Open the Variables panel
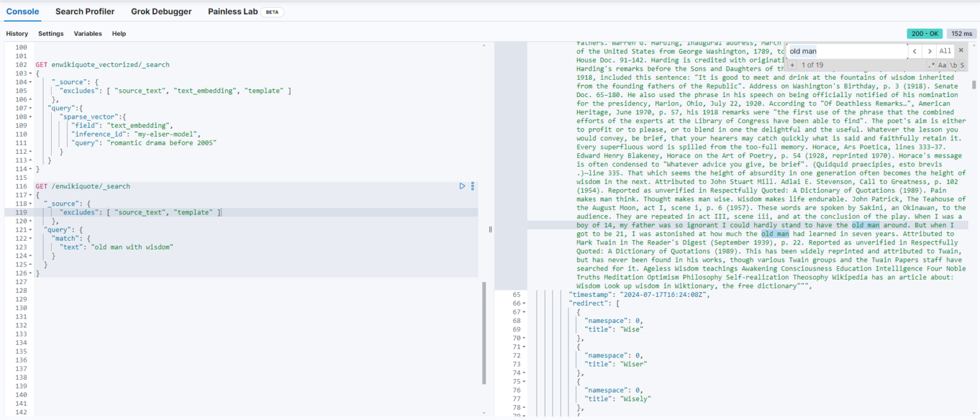This screenshot has width=980, height=420. [88, 33]
